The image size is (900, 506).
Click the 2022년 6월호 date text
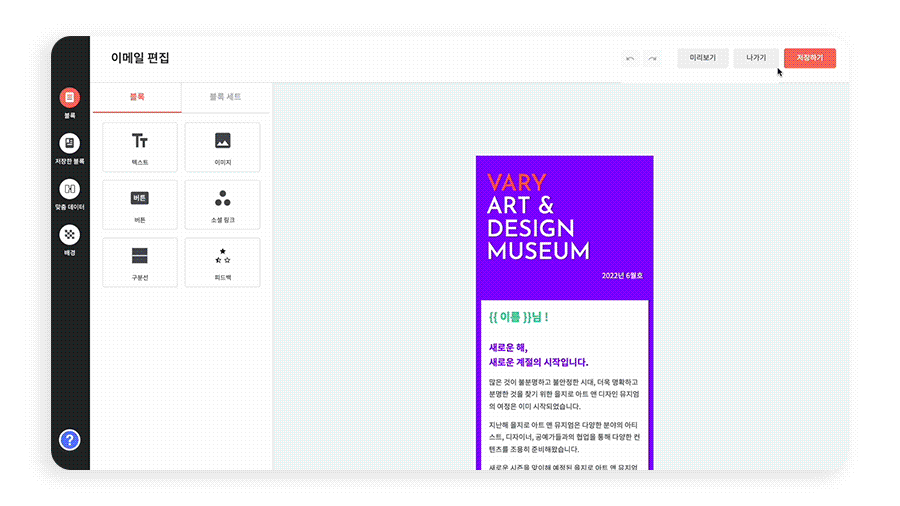[622, 276]
